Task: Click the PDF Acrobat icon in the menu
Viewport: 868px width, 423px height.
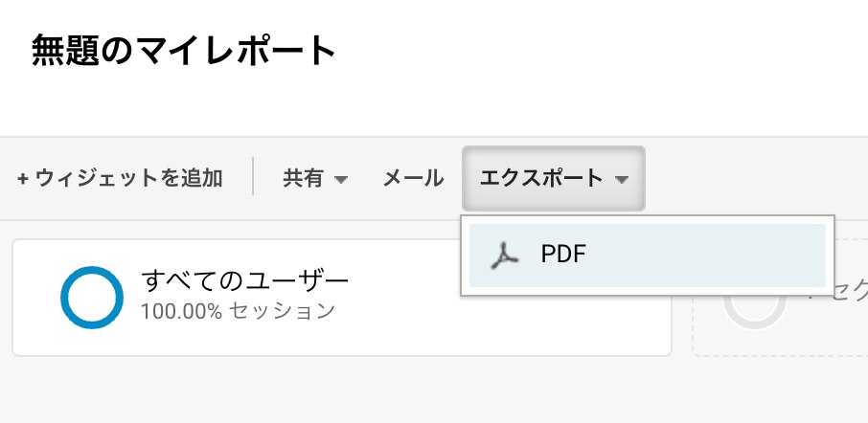Action: 505,256
